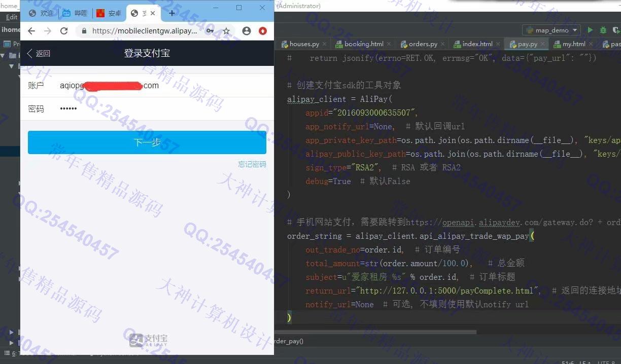Switch to the booking.html editor tab
The width and height of the screenshot is (621, 364).
(363, 44)
